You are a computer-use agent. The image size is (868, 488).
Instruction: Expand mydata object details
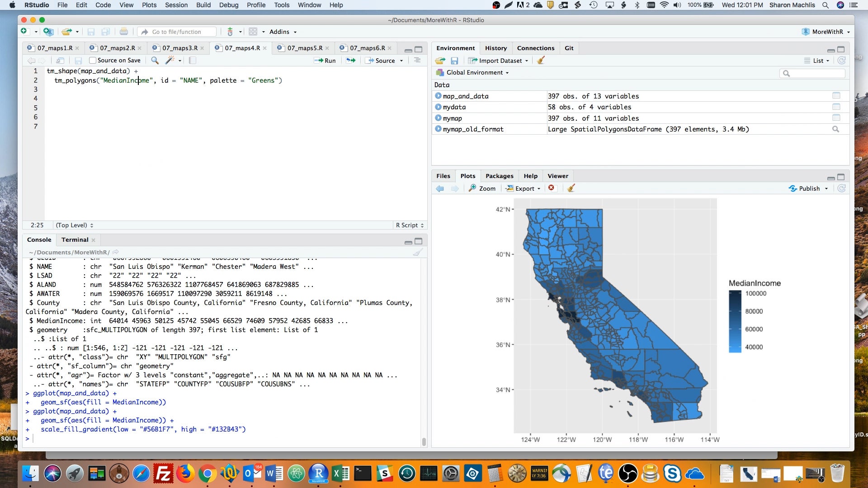click(x=438, y=107)
